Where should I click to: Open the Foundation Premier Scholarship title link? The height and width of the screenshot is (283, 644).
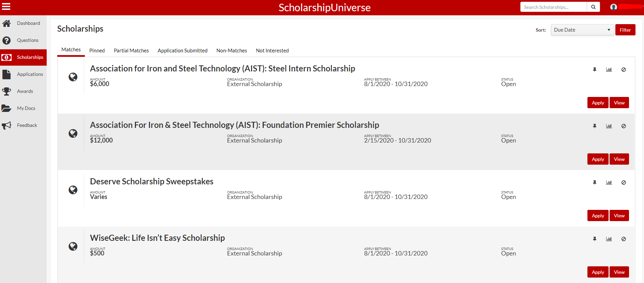pyautogui.click(x=234, y=125)
